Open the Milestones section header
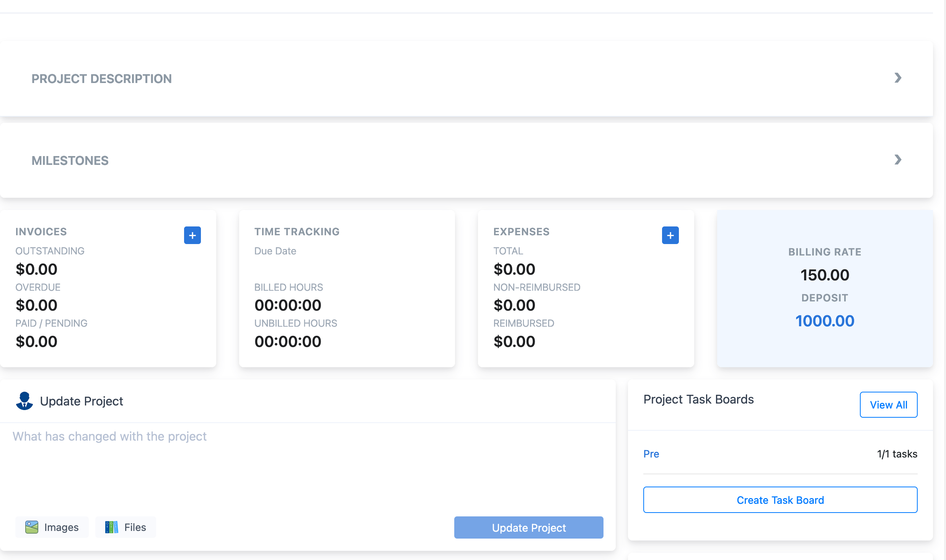 (x=70, y=161)
